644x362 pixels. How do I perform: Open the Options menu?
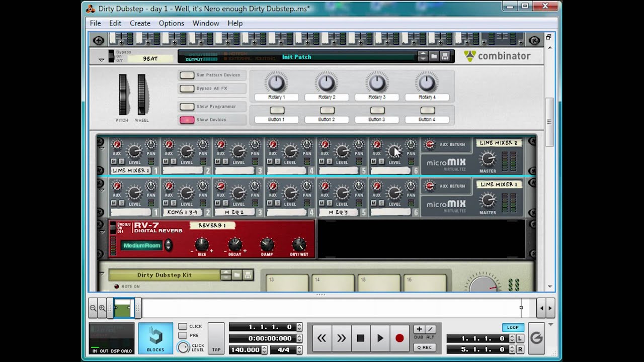[x=172, y=23]
